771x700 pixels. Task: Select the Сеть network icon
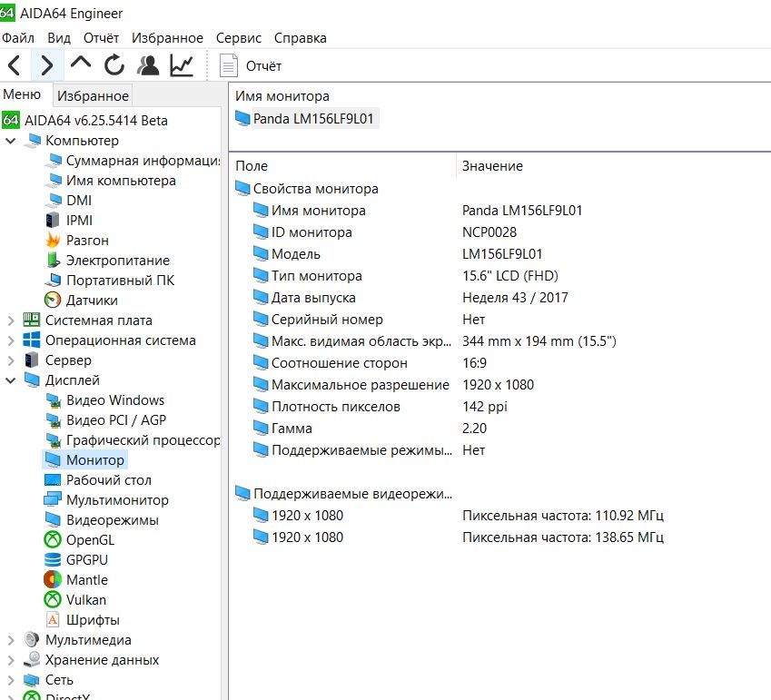(32, 680)
